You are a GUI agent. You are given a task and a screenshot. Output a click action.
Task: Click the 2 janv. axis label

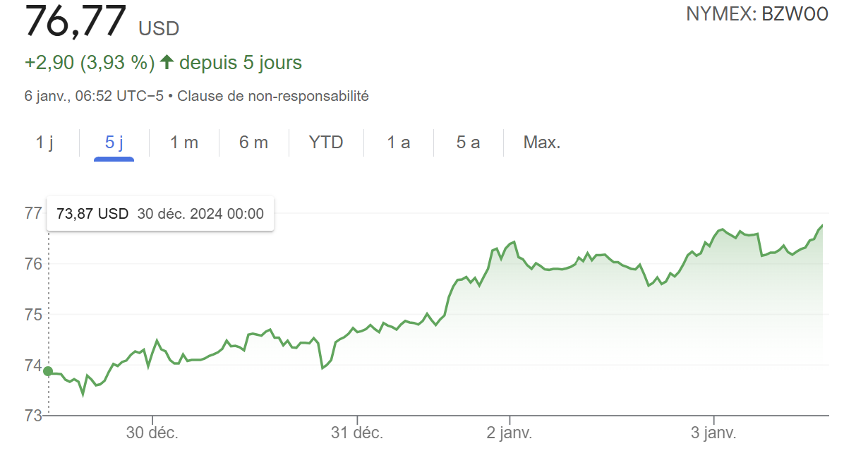click(510, 433)
